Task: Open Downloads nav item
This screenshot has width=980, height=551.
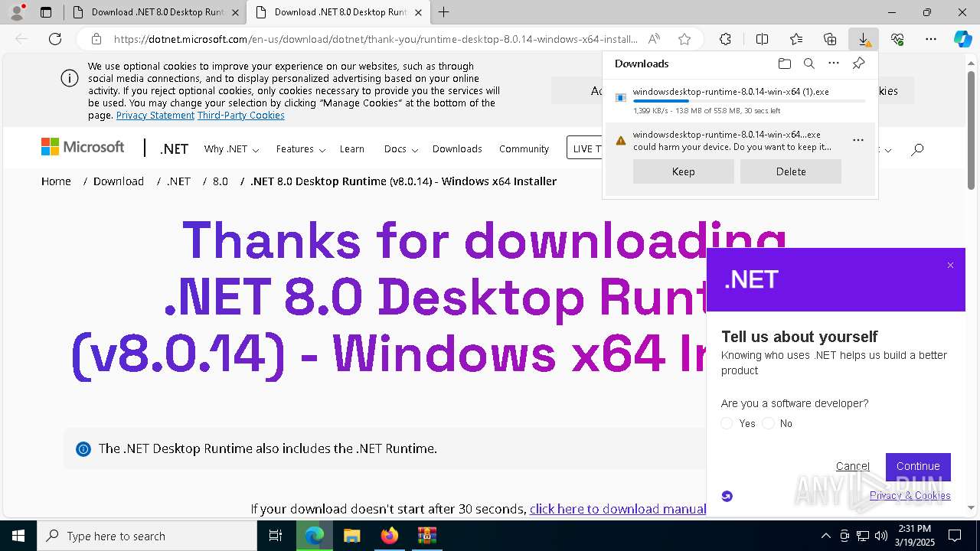Action: pyautogui.click(x=457, y=149)
